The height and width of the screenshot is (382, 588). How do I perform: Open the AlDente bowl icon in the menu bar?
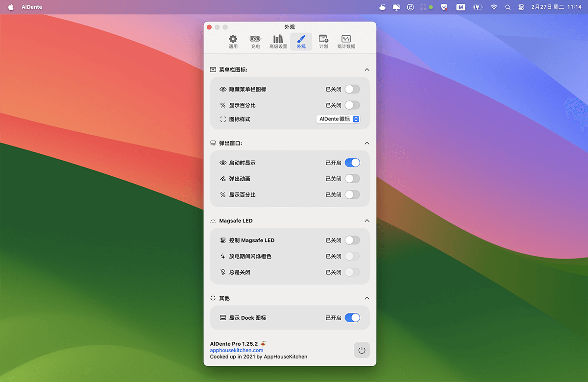pyautogui.click(x=383, y=7)
